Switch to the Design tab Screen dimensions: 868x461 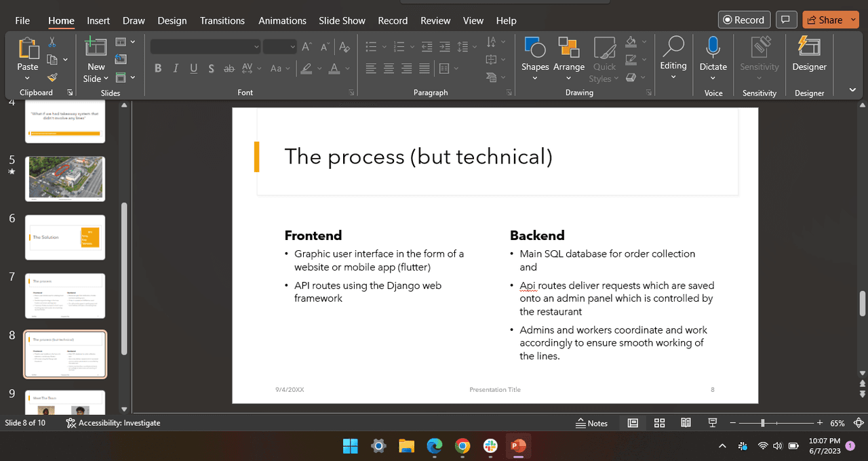point(172,20)
